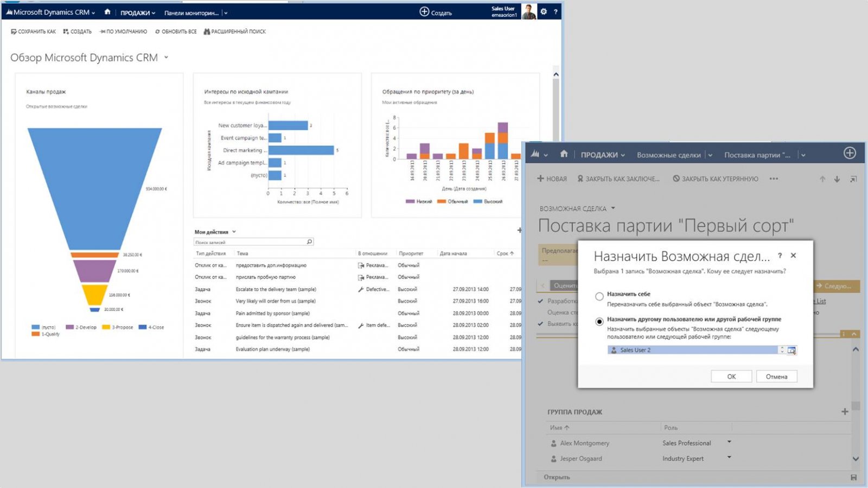This screenshot has height=488, width=868.
Task: Open Microsoft Dynamics CRM logo menu
Action: pos(50,12)
